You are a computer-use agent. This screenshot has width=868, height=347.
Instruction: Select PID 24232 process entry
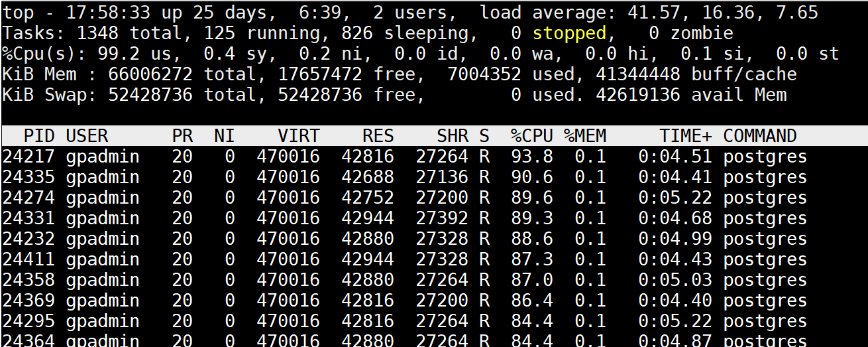tap(434, 240)
